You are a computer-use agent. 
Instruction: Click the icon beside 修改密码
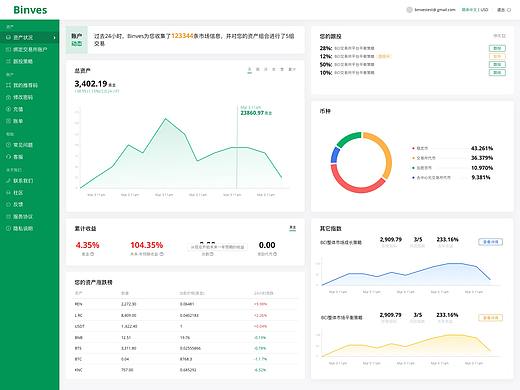pos(9,97)
